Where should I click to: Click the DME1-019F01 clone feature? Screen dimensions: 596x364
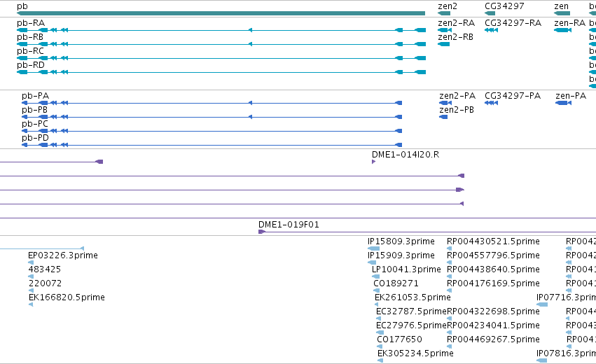click(x=427, y=232)
